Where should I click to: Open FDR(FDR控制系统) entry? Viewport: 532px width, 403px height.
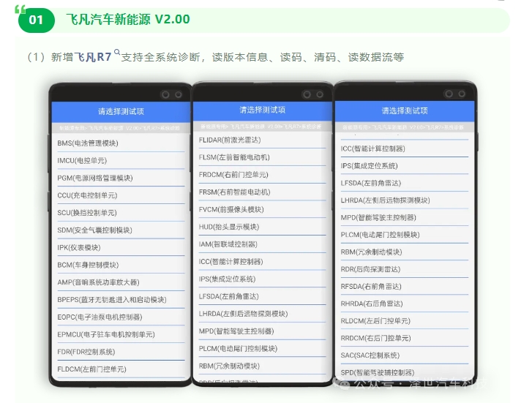tap(121, 352)
